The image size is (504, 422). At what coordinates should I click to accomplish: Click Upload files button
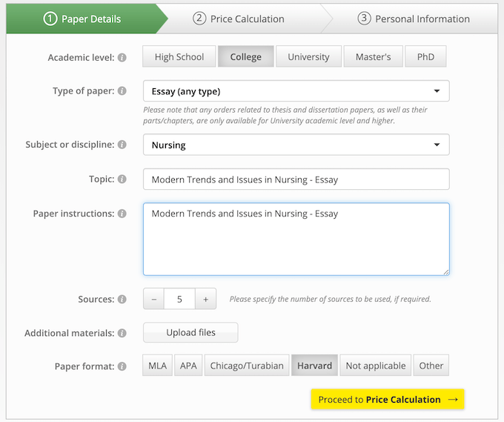[190, 333]
